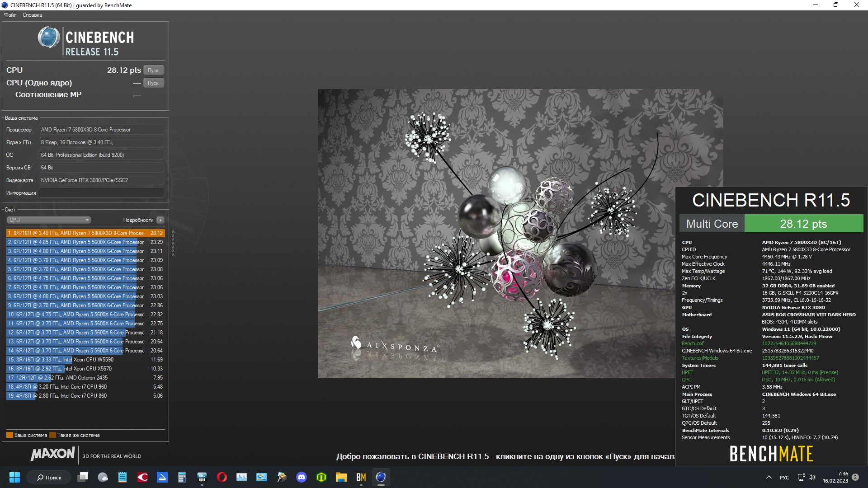
Task: Click the Информация input field
Action: 101,193
